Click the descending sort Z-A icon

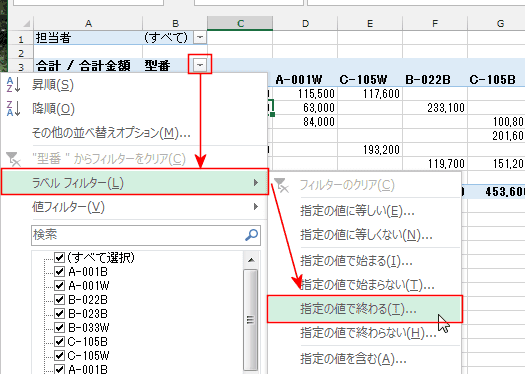tap(14, 108)
